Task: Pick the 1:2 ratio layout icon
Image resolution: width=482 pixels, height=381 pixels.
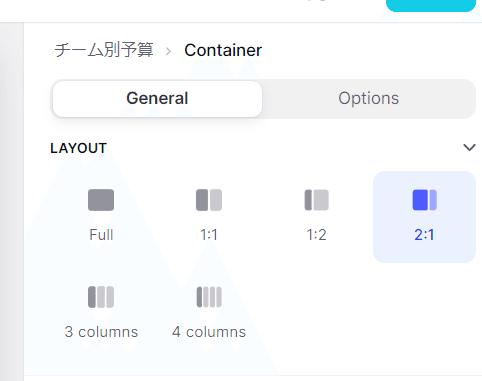Action: 317,200
